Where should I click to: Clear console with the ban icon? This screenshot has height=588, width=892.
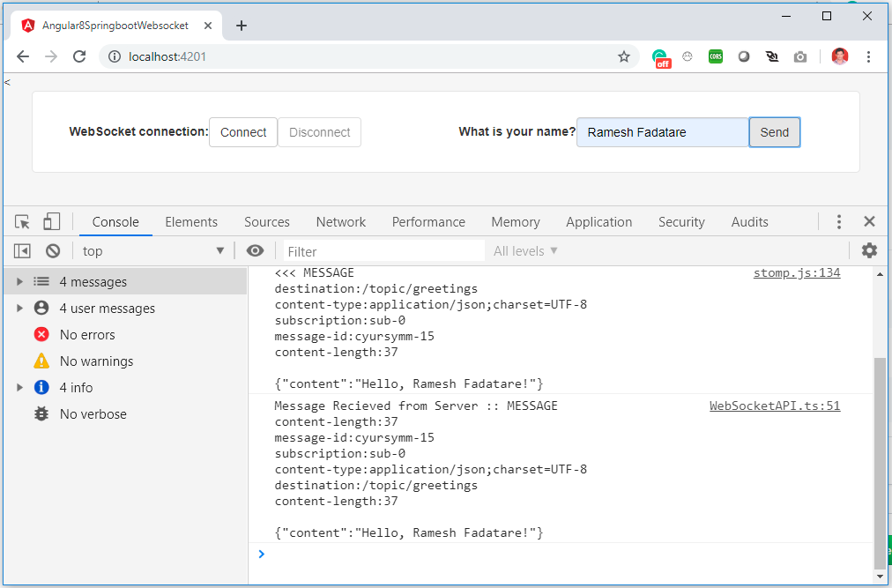point(53,251)
